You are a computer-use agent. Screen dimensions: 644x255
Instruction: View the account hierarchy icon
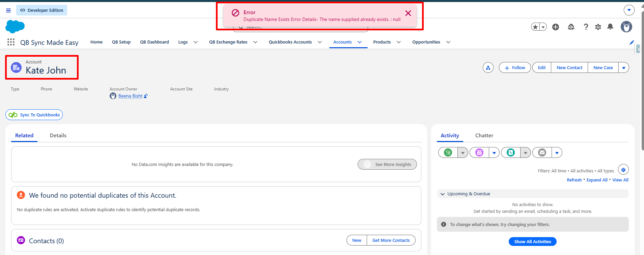488,68
